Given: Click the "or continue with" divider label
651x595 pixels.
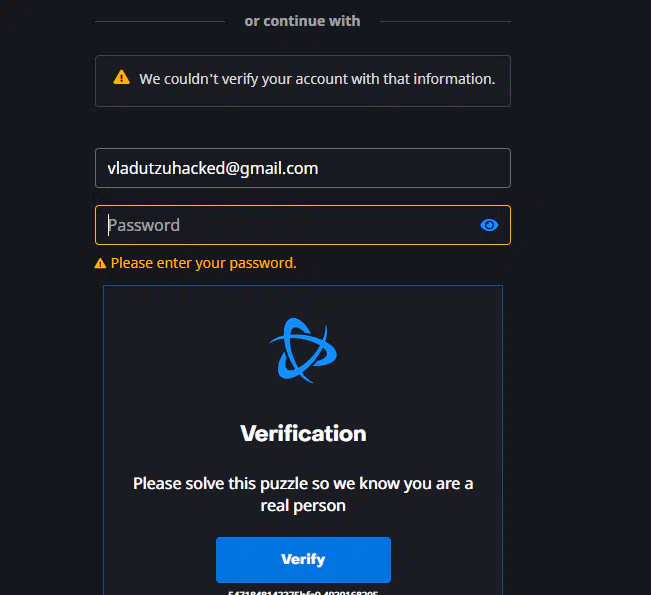Looking at the screenshot, I should 302,21.
